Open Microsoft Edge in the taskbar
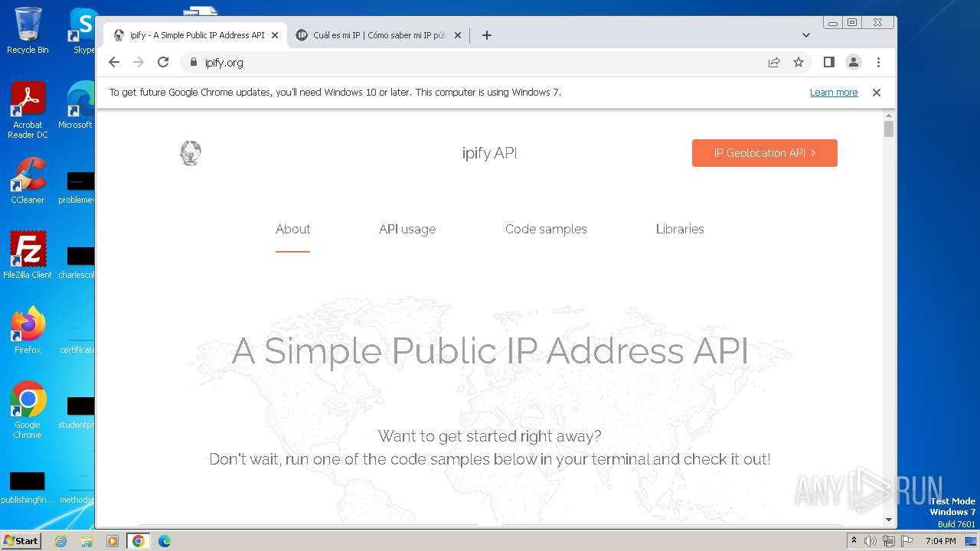980x551 pixels. click(164, 541)
